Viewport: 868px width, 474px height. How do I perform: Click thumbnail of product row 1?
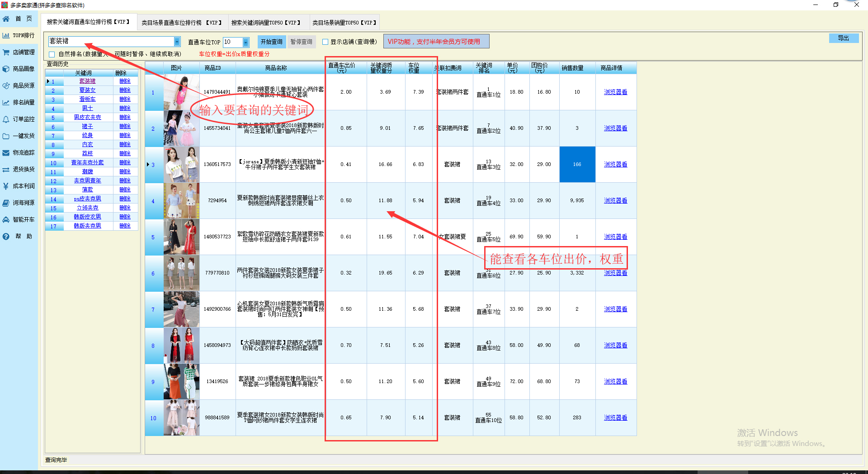click(181, 92)
